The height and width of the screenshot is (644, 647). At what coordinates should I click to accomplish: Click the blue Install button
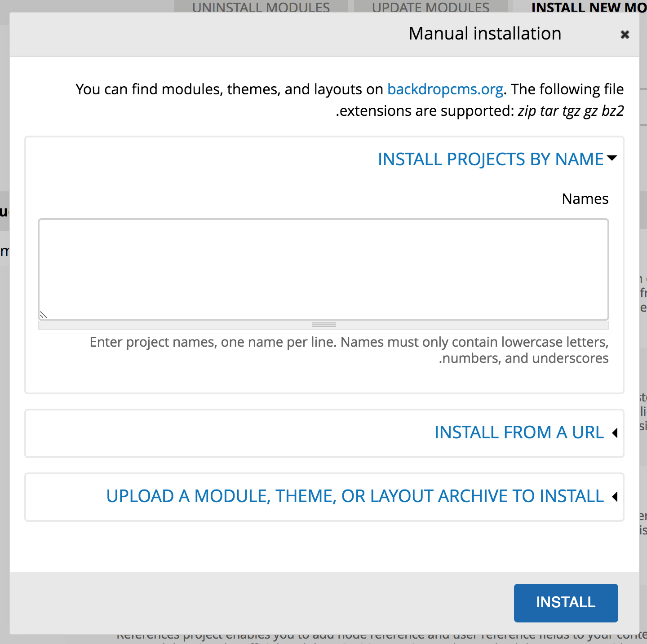(x=566, y=603)
